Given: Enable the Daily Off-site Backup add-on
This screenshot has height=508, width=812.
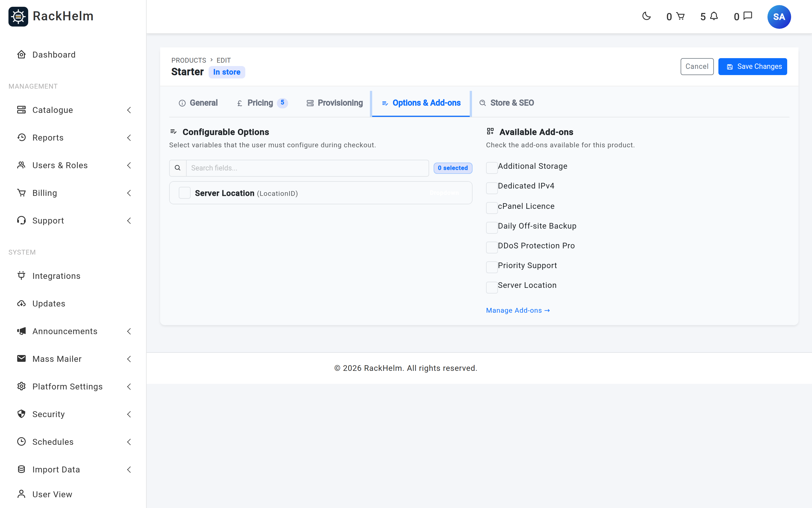Looking at the screenshot, I should (x=491, y=227).
